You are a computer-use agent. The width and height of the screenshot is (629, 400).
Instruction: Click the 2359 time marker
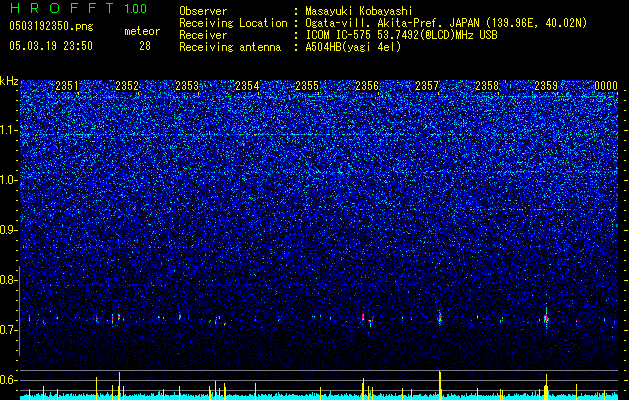click(546, 86)
